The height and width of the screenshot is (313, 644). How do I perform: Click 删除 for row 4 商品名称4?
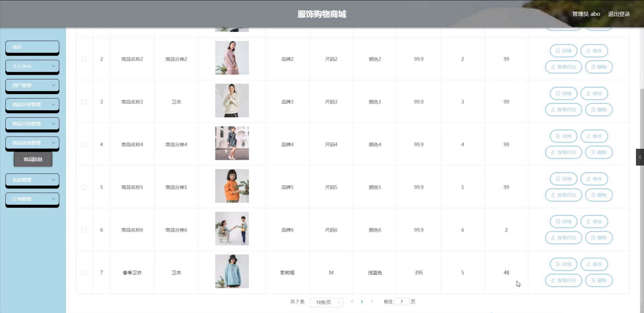tap(599, 152)
